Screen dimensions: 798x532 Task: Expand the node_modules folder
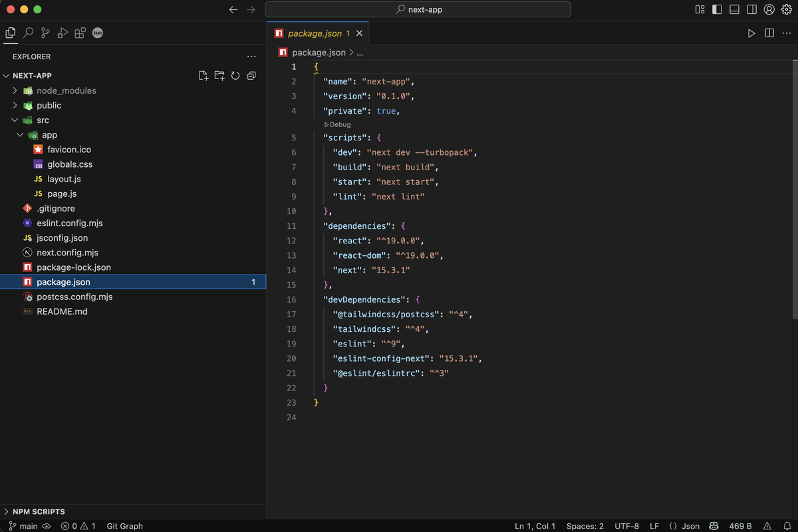pyautogui.click(x=15, y=90)
